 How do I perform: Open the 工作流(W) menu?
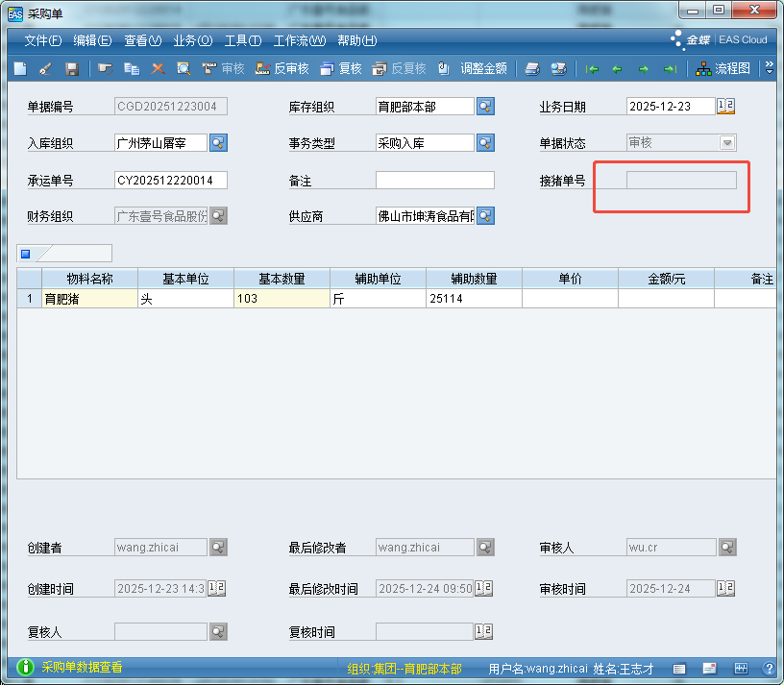[x=299, y=40]
